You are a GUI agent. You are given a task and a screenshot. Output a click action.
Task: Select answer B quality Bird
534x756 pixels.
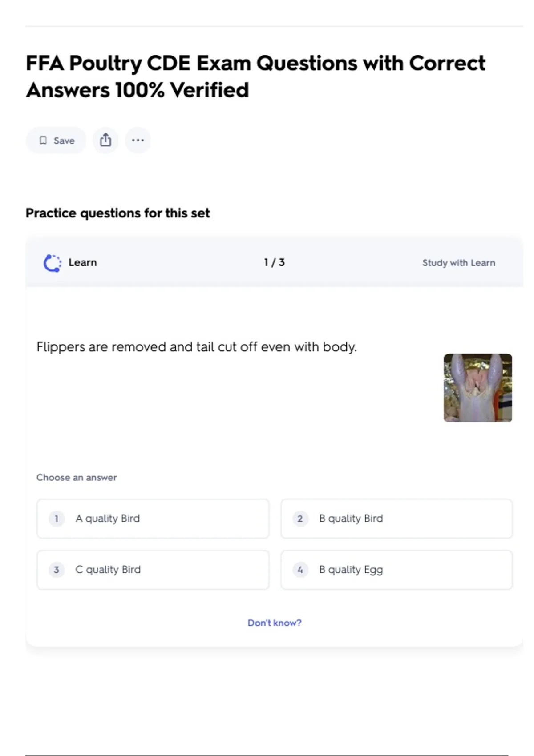click(x=396, y=519)
